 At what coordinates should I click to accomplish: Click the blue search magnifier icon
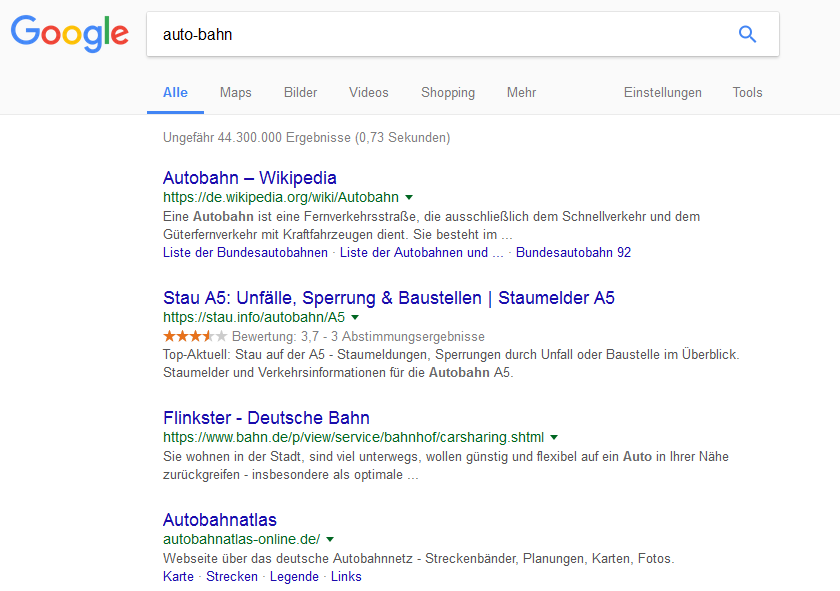pyautogui.click(x=747, y=34)
